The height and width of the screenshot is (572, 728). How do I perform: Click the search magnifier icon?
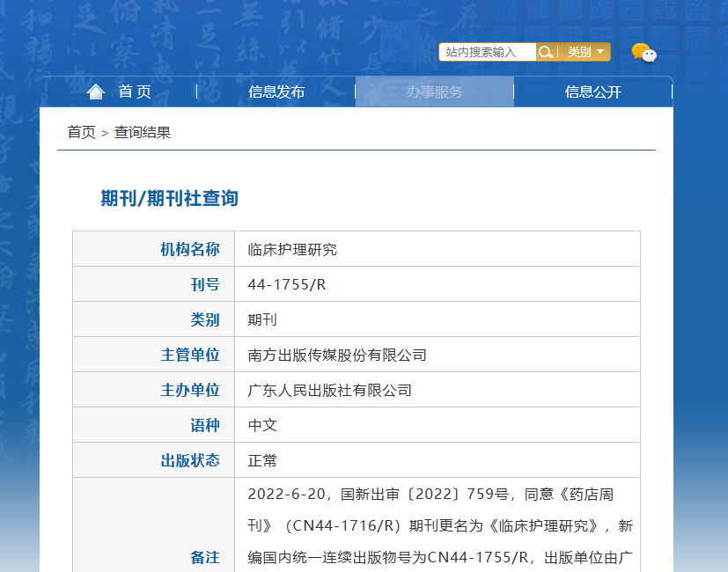click(x=545, y=52)
